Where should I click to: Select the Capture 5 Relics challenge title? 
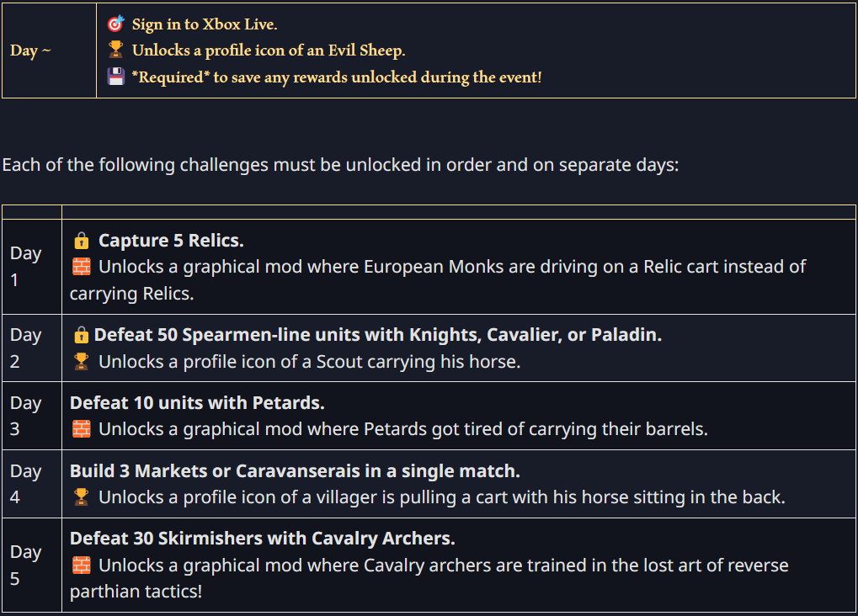click(x=171, y=240)
